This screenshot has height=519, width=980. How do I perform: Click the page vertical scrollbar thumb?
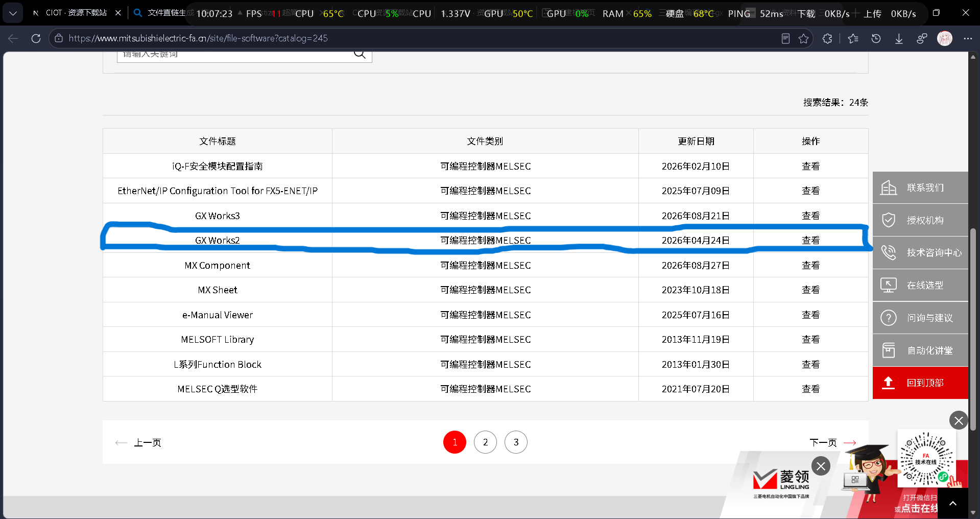pos(973,329)
